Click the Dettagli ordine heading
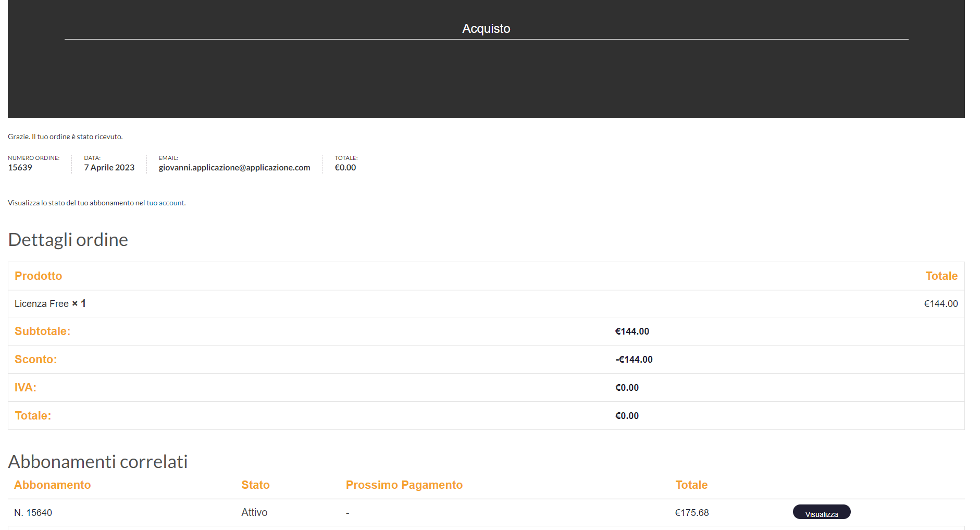980x530 pixels. [68, 240]
